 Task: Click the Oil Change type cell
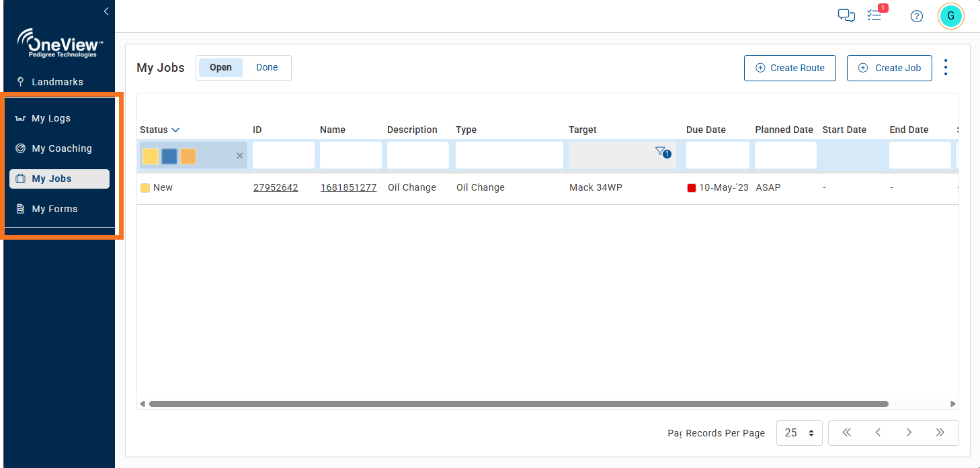481,187
